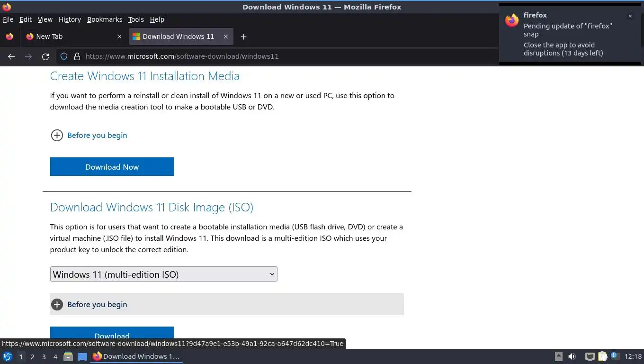Open the Help menu
644x364 pixels.
pyautogui.click(x=157, y=19)
